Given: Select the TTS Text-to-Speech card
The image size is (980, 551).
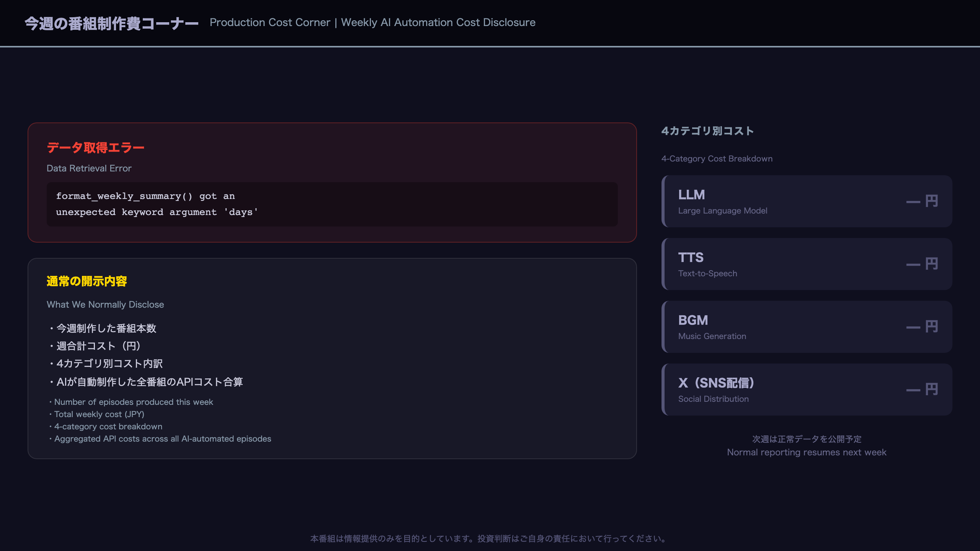Looking at the screenshot, I should click(807, 264).
